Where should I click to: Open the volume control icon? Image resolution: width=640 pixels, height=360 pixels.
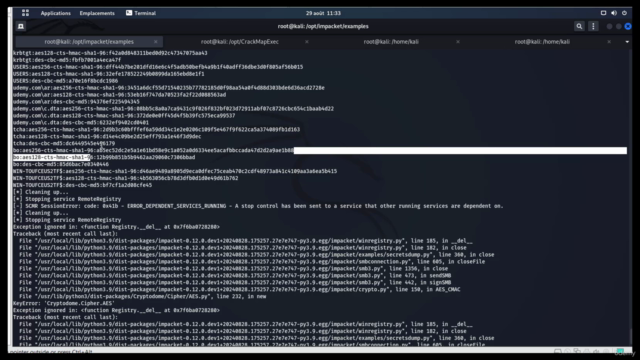[x=614, y=13]
